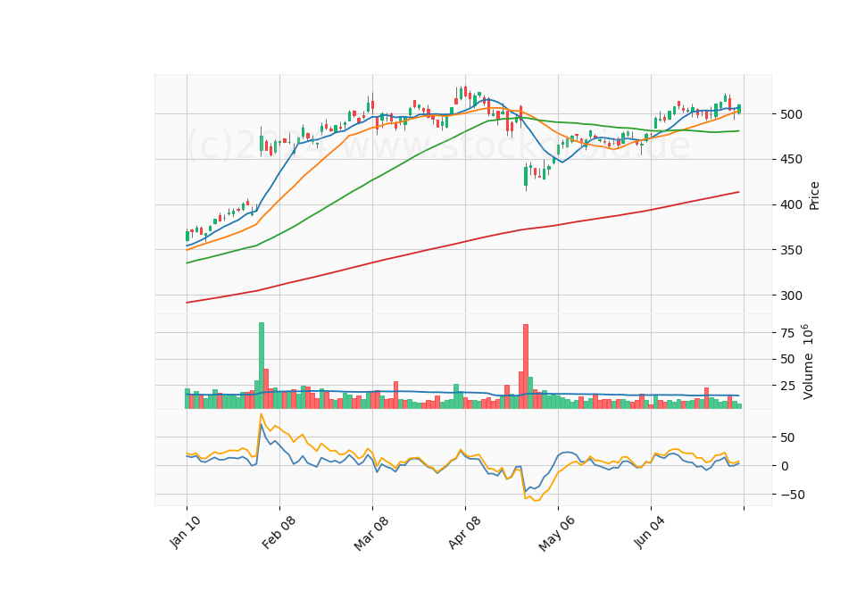Click the oscillator's highest orange peak
Image resolution: width=857 pixels, height=616 pixels.
[262, 414]
